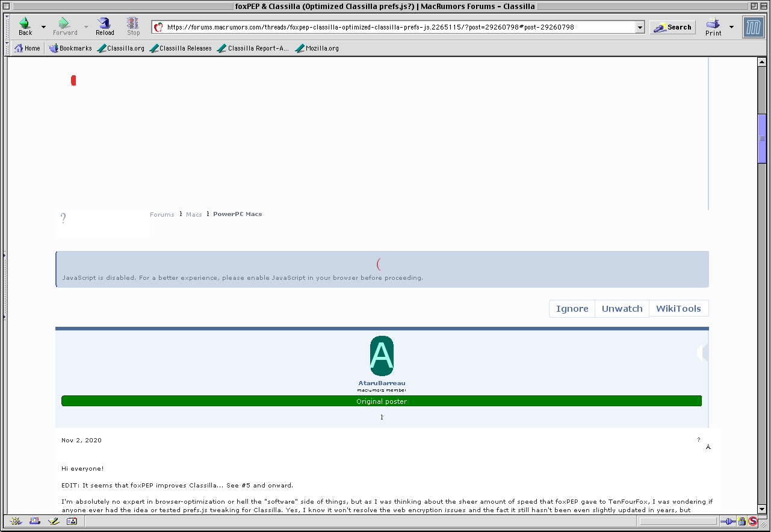
Task: Open the Classilla Report-A... bookmark
Action: (253, 48)
